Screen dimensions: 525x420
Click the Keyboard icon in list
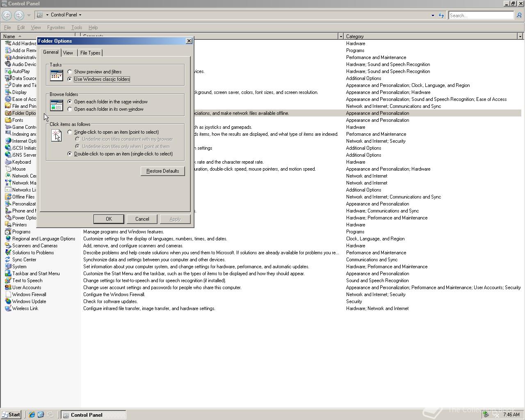[x=8, y=162]
